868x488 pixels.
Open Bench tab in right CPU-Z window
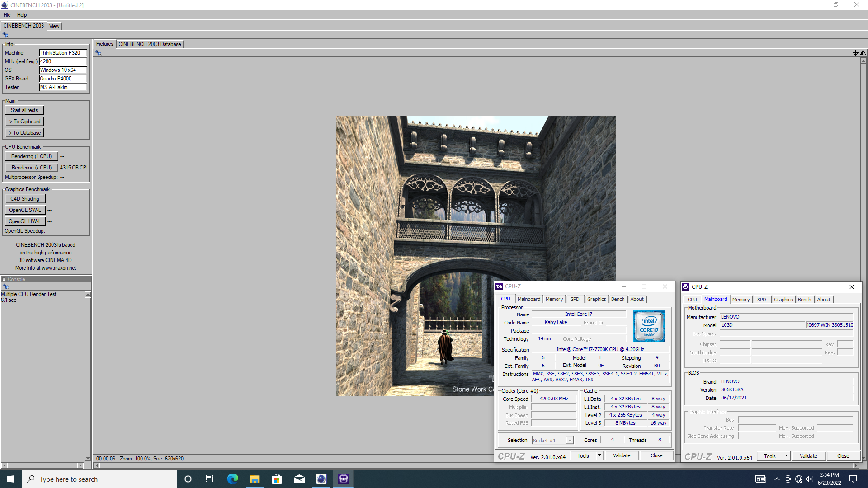point(804,300)
